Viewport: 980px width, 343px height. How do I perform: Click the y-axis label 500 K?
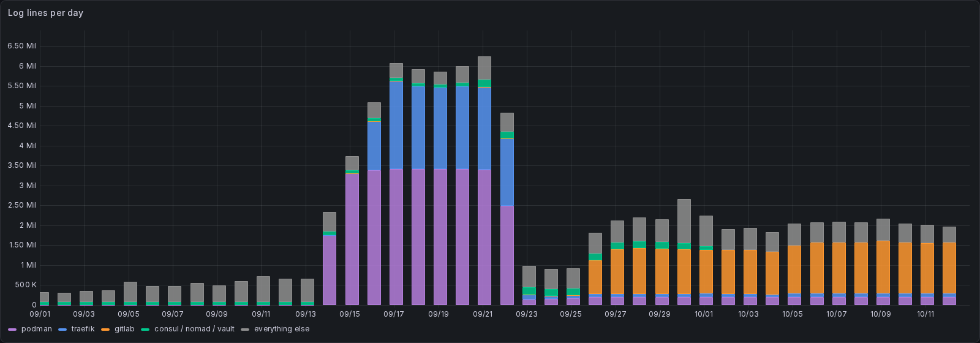coord(26,285)
